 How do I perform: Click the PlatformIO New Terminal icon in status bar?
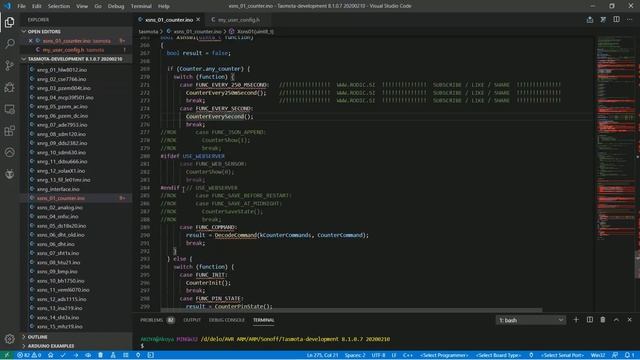point(151,355)
